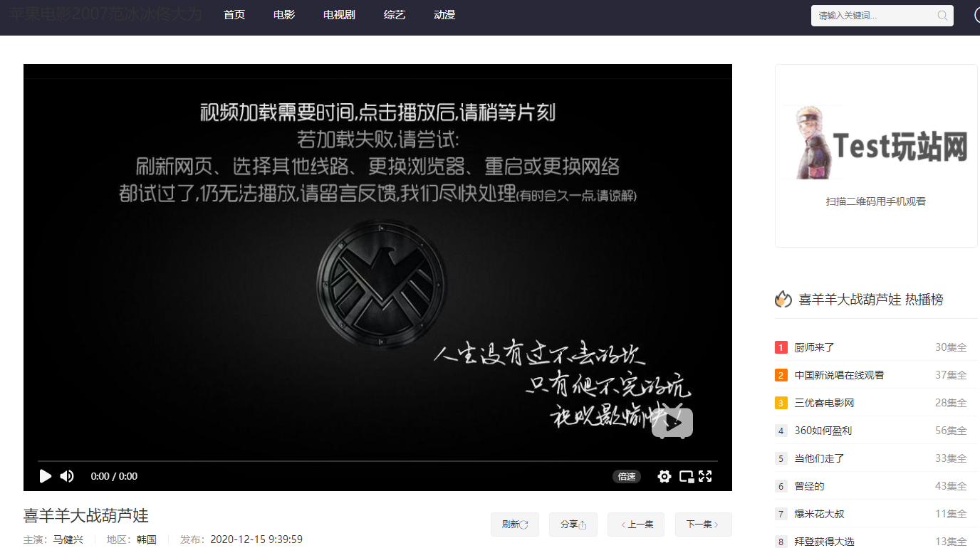The width and height of the screenshot is (980, 548).
Task: Open the 动漫 navigation tab
Action: point(444,15)
